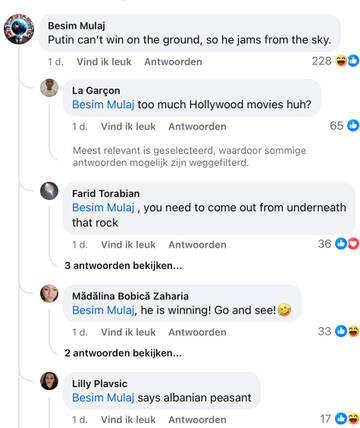Open the Farid Torabian name link
This screenshot has height=428, width=360.
click(106, 194)
